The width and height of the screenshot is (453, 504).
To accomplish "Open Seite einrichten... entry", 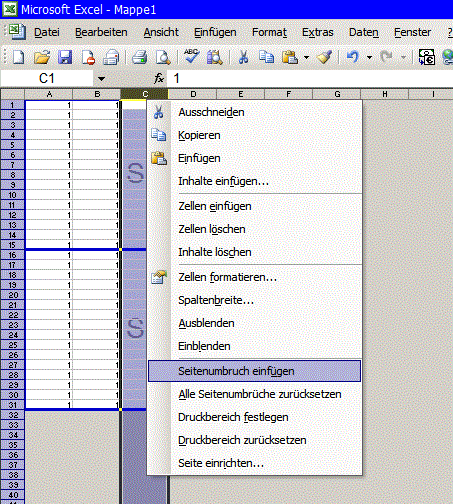I will point(255,463).
